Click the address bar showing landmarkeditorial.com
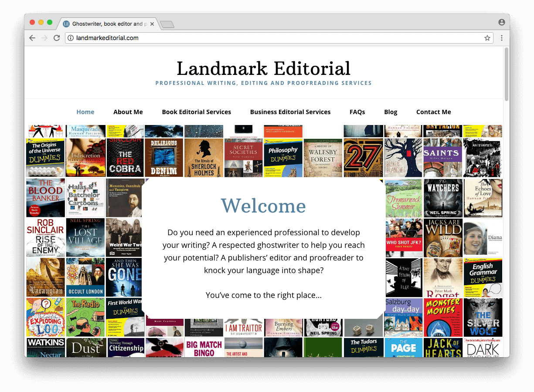534x392 pixels. tap(279, 38)
